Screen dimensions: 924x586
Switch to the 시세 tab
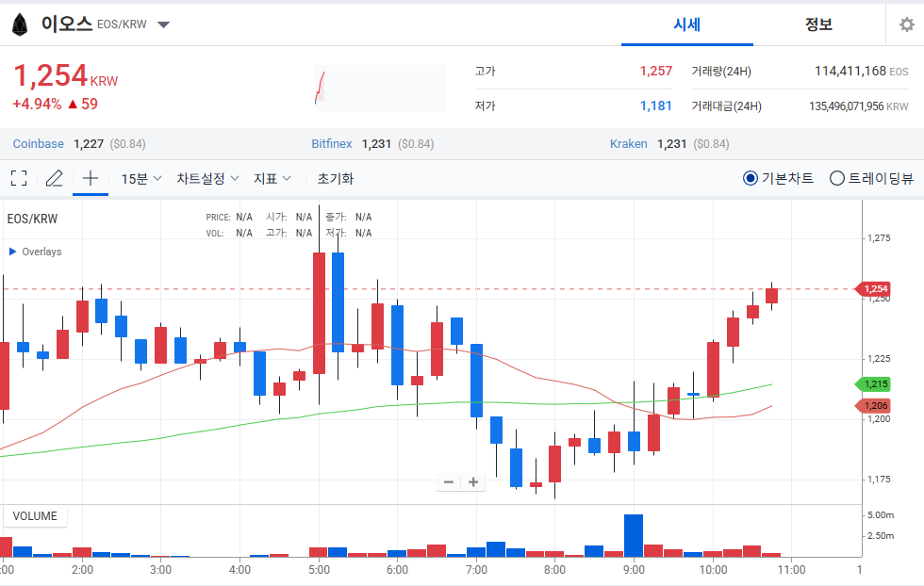[x=687, y=24]
